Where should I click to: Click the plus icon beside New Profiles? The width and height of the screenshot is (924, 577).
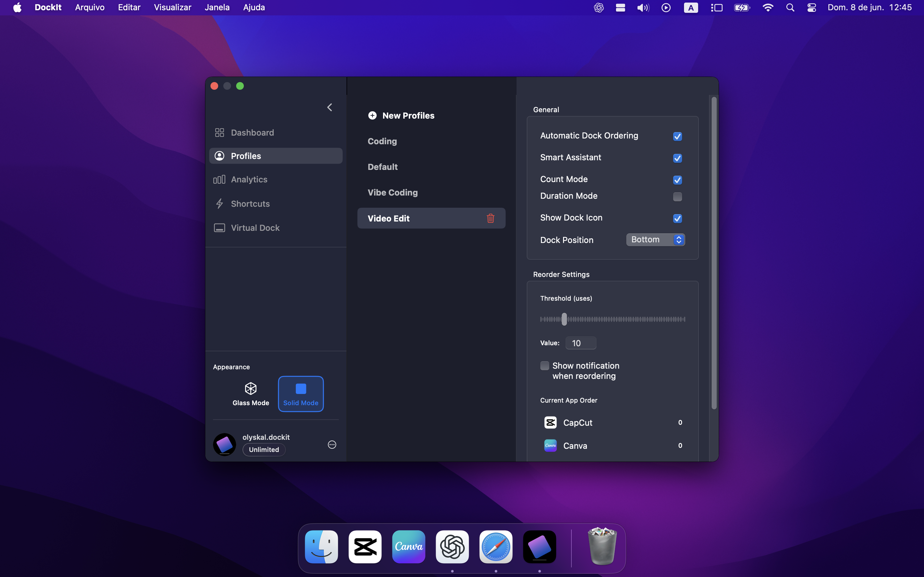pos(372,116)
